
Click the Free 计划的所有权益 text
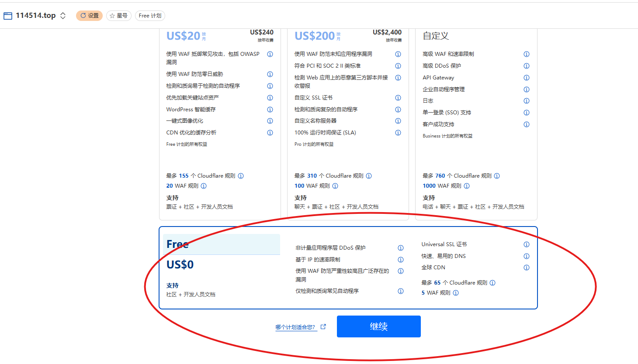coord(187,144)
